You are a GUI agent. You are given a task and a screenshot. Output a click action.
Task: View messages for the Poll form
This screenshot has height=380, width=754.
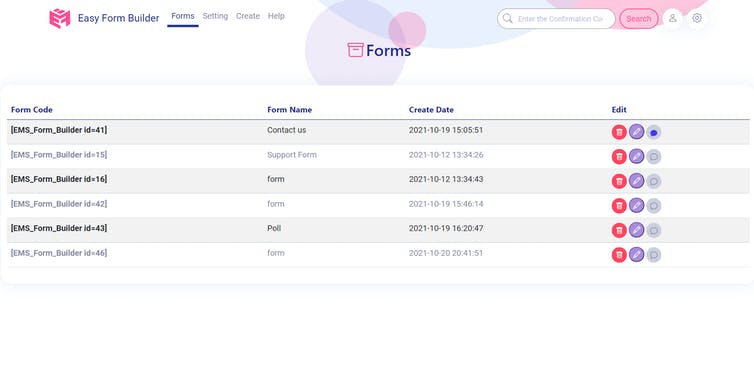(x=653, y=230)
